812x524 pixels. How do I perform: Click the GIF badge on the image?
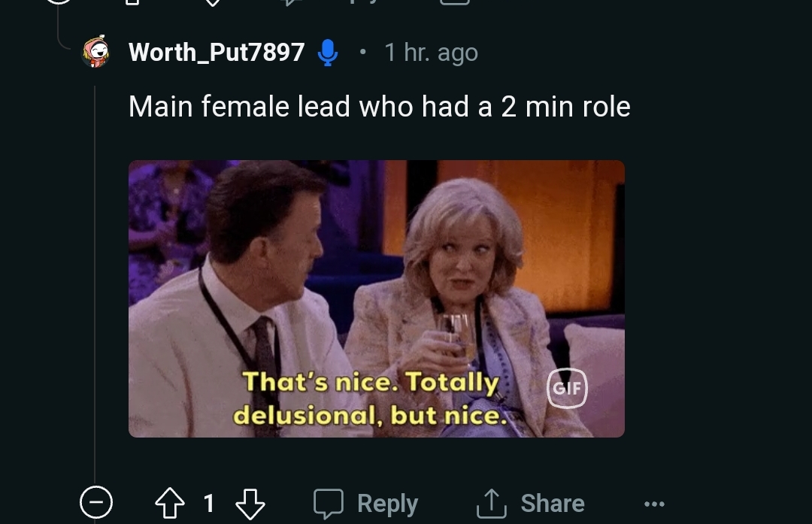point(567,388)
